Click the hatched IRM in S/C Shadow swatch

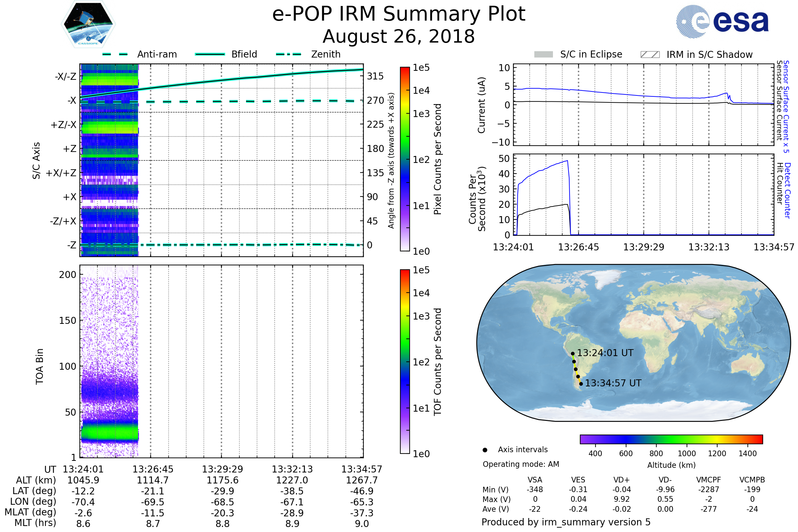(x=650, y=55)
